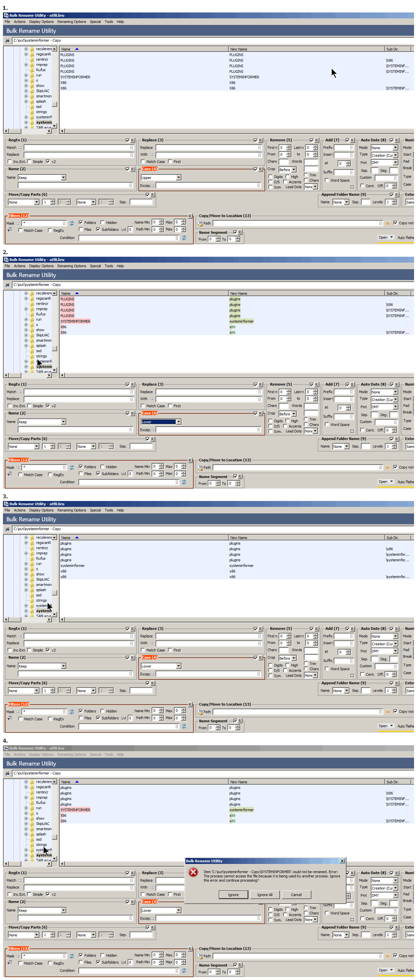
Task: Open highlighted Lower case dropdown, second window
Action: pos(178,422)
